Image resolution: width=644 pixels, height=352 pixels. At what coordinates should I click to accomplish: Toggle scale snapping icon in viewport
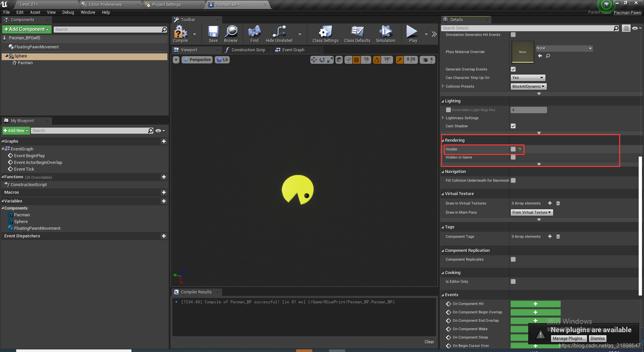pos(399,60)
